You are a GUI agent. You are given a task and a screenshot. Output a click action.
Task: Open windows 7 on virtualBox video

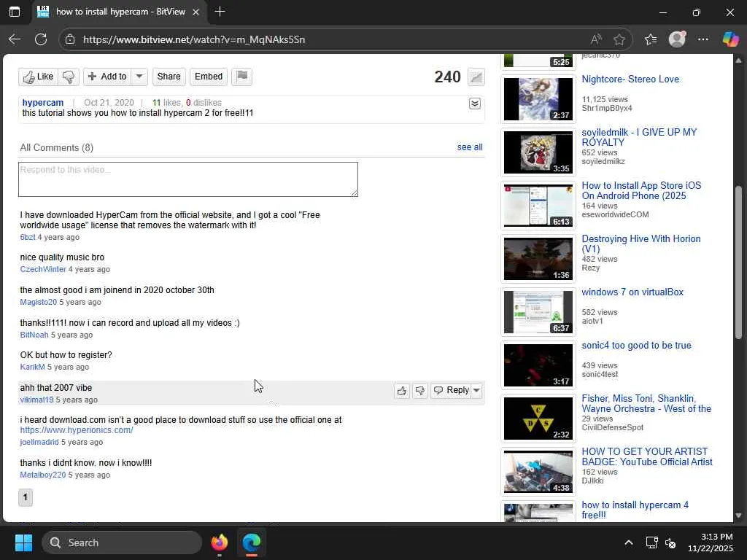(632, 292)
